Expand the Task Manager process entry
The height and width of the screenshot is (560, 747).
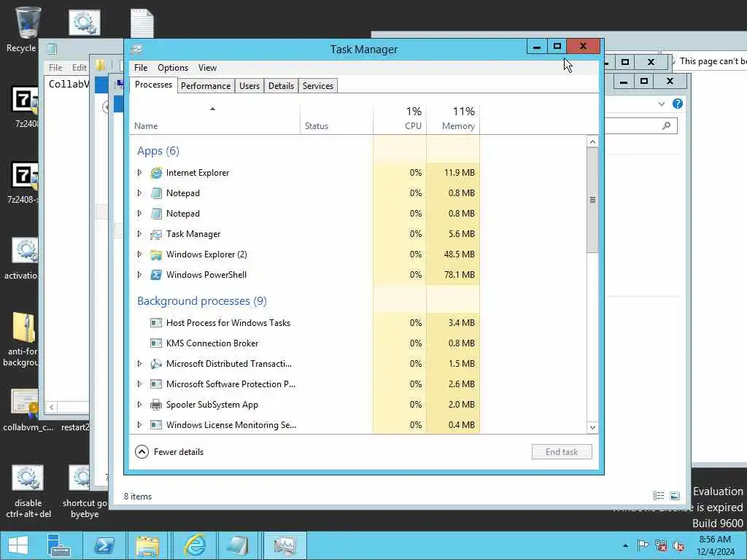[139, 234]
